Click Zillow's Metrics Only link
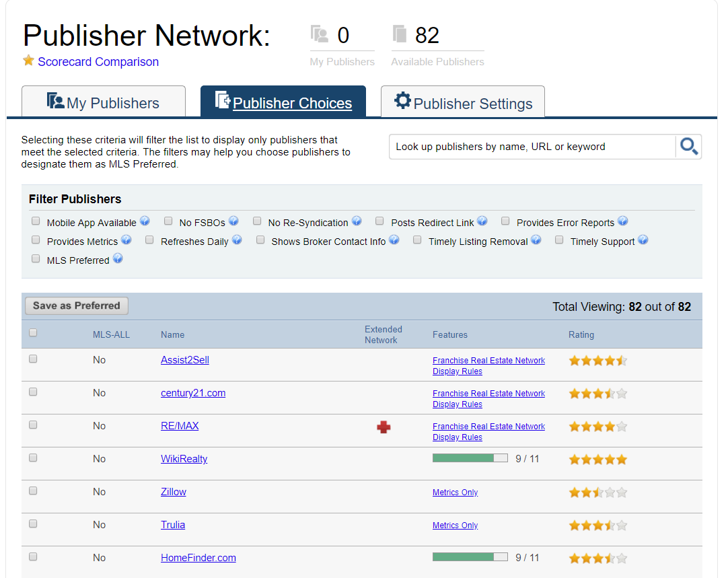Screen dimensions: 728x578 click(455, 492)
